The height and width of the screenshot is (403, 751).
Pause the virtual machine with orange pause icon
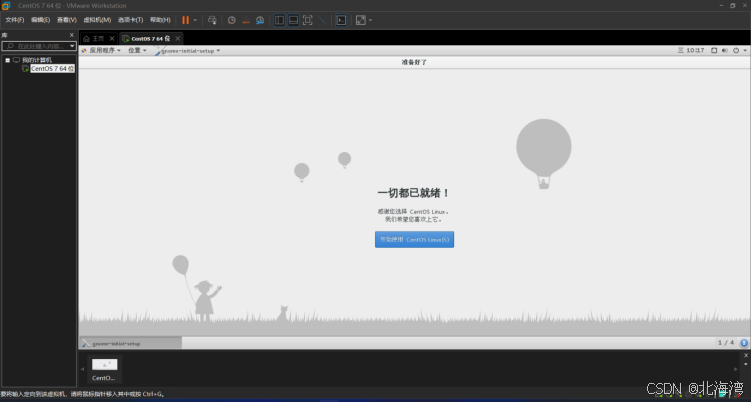pyautogui.click(x=185, y=20)
